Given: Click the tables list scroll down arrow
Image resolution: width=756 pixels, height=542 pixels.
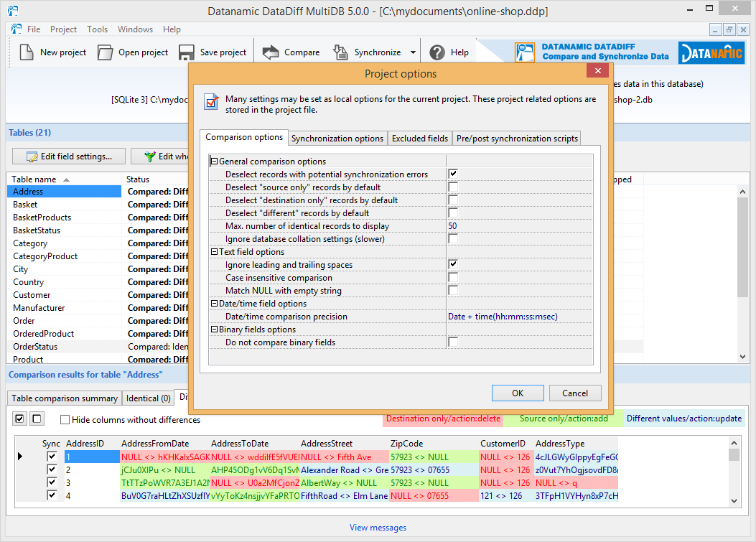Looking at the screenshot, I should point(742,357).
